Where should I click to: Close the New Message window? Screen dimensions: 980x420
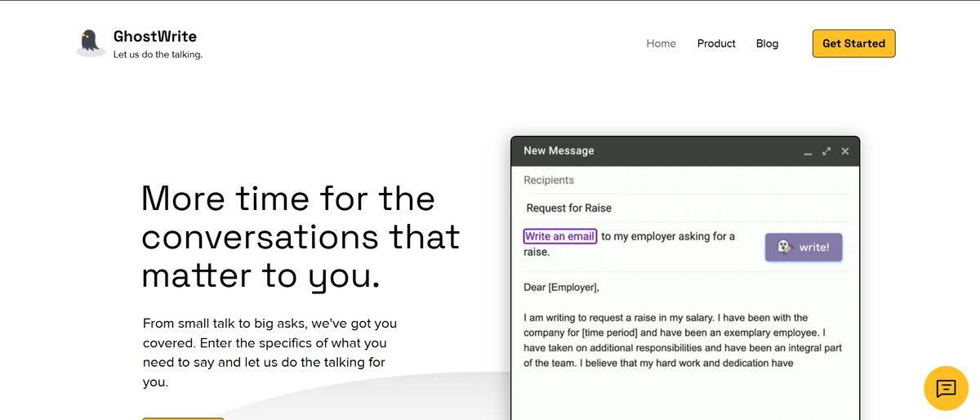click(845, 151)
